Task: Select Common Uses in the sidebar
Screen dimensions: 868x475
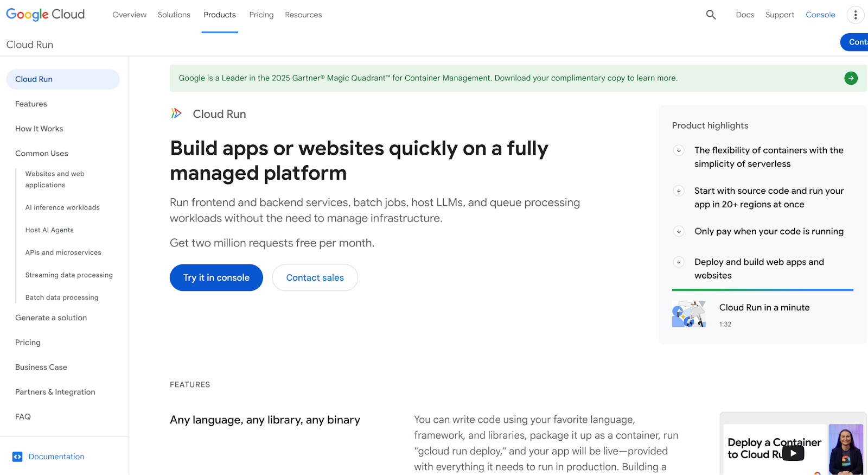Action: coord(42,154)
